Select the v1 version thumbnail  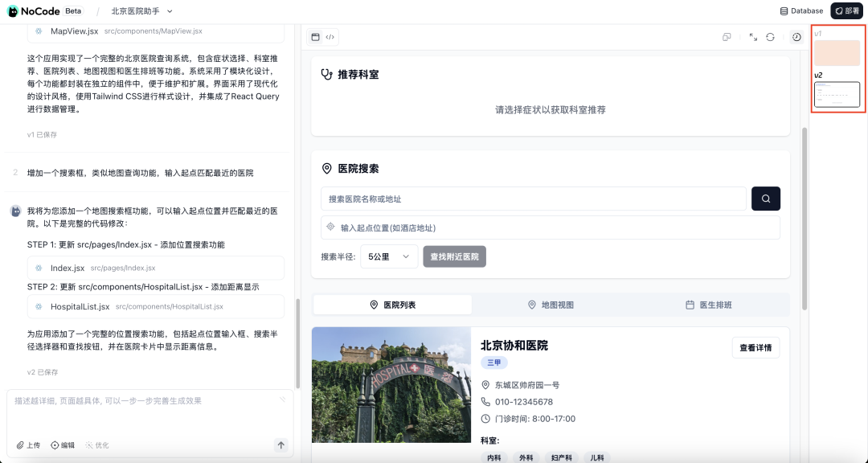click(837, 53)
